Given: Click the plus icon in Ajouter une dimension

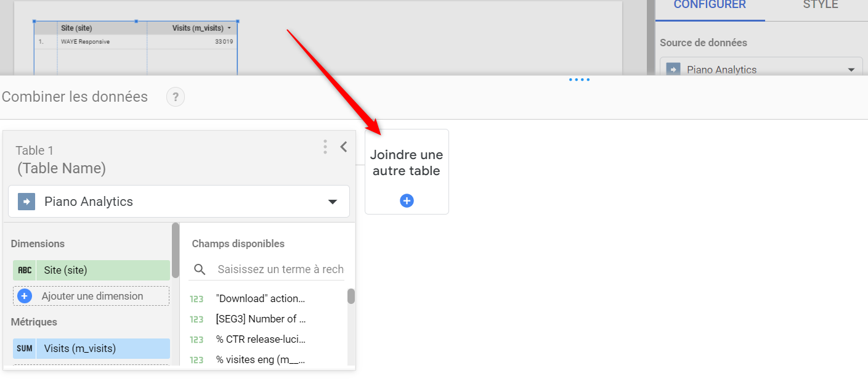Looking at the screenshot, I should (x=25, y=296).
